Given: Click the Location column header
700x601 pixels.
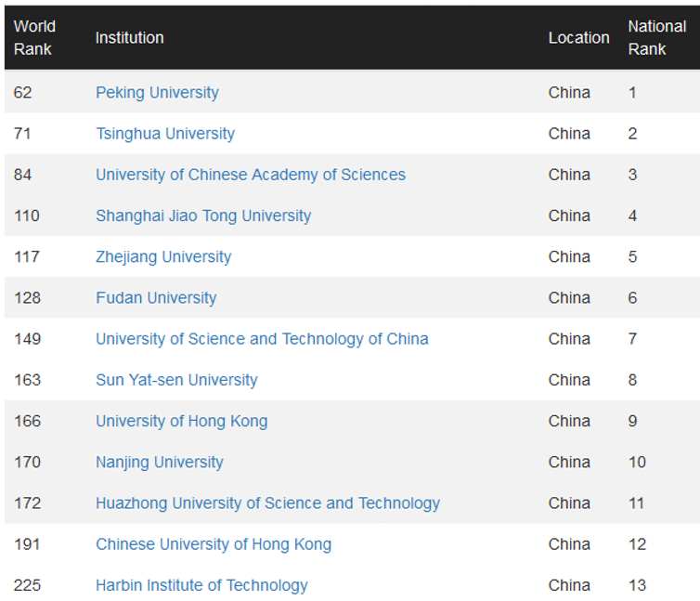Looking at the screenshot, I should (x=578, y=37).
